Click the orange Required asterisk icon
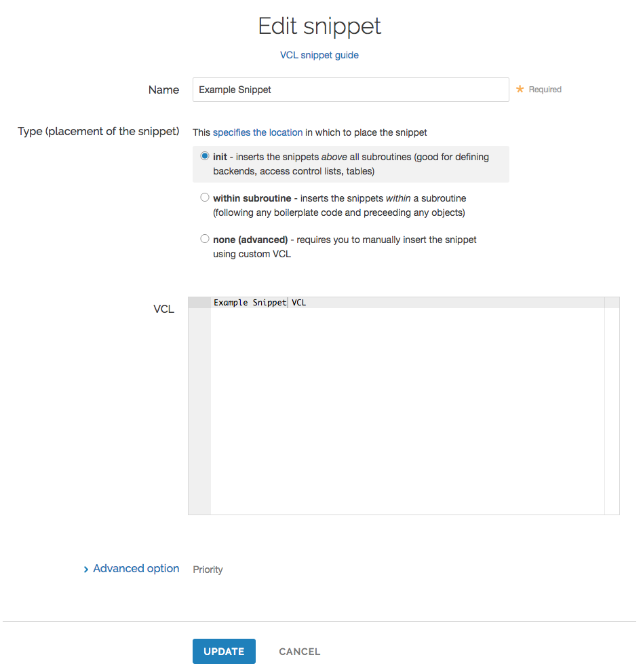Viewport: 643px width, 672px height. [x=520, y=89]
